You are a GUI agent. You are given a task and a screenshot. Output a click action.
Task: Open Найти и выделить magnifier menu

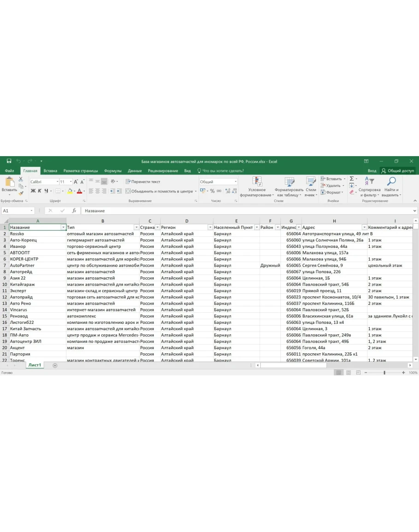391,187
